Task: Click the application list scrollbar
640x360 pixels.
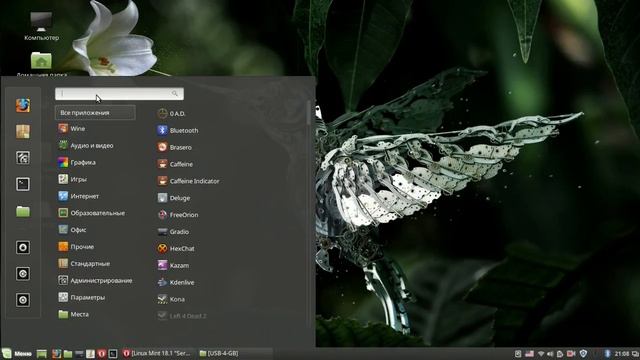Action: click(309, 113)
